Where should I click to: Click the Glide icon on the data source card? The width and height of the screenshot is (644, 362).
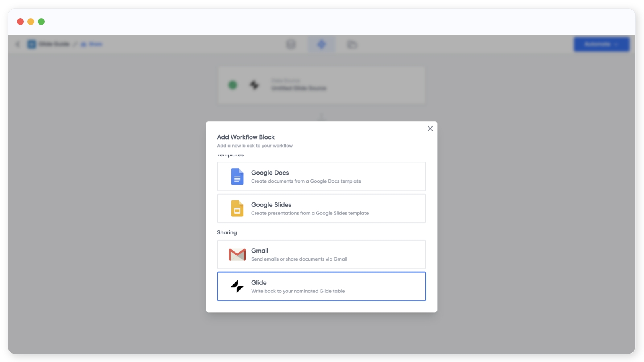(254, 85)
